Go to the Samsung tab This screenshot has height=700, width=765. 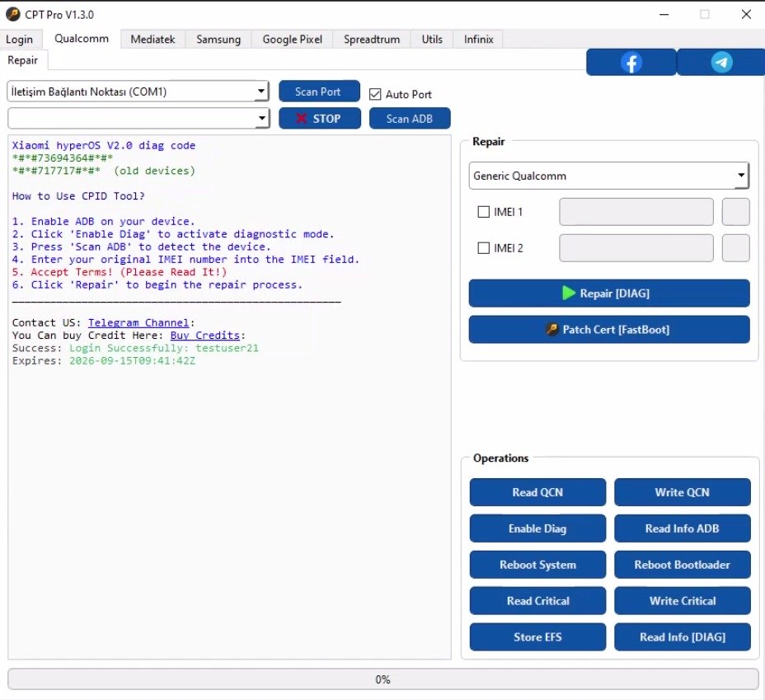tap(218, 39)
